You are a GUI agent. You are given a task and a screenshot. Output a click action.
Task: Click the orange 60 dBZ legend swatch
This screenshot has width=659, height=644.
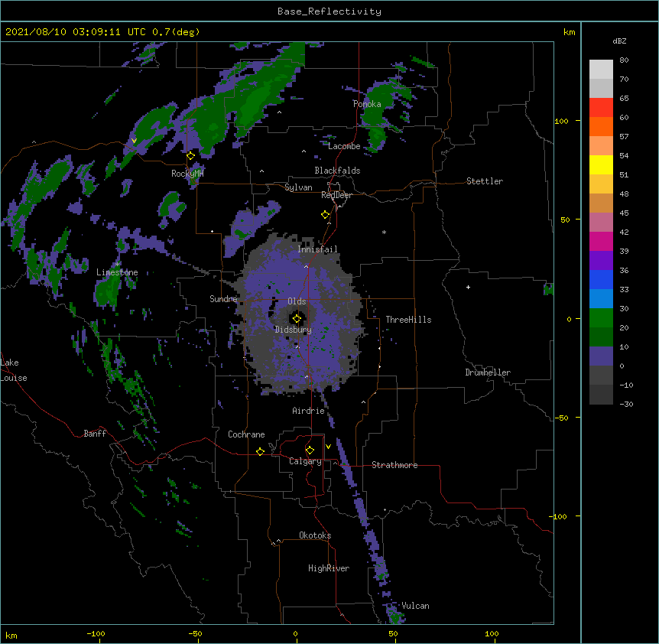(601, 126)
